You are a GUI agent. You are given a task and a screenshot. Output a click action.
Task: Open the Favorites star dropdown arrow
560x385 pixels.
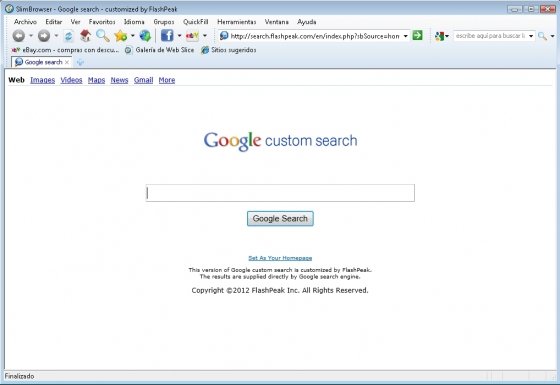pos(132,36)
